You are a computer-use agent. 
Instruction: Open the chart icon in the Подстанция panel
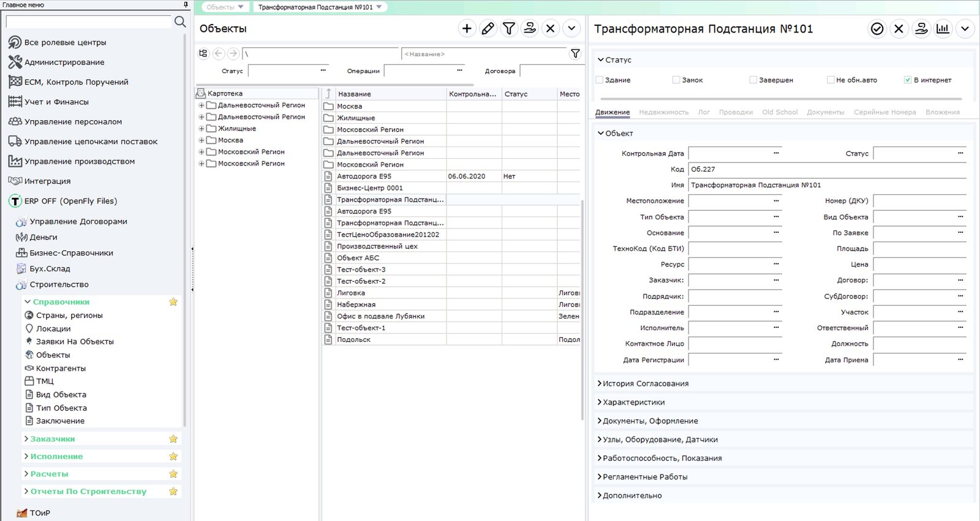coord(943,29)
